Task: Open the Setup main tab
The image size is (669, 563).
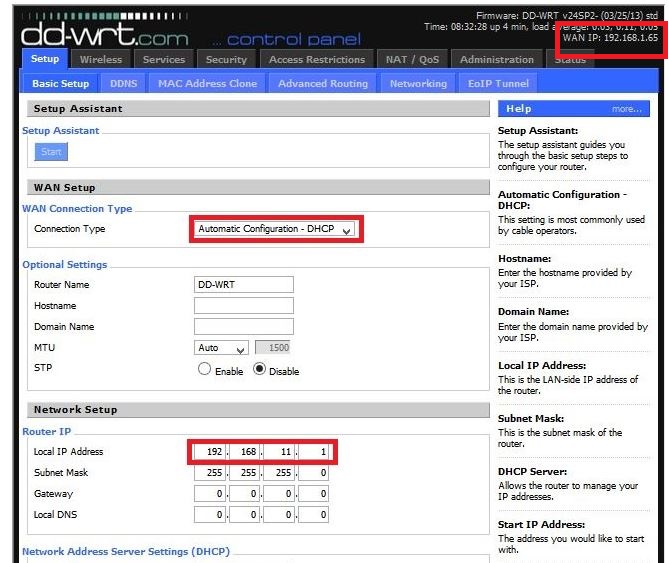Action: point(45,59)
